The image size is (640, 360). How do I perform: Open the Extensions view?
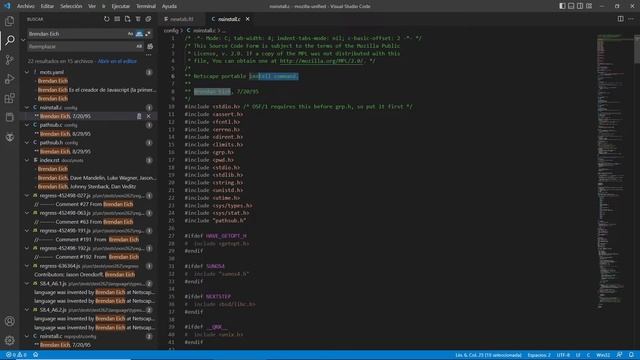click(9, 98)
